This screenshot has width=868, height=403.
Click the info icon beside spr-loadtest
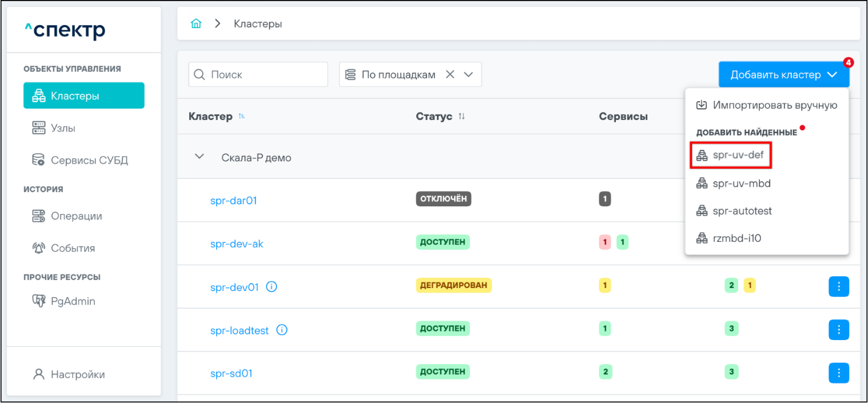(281, 330)
